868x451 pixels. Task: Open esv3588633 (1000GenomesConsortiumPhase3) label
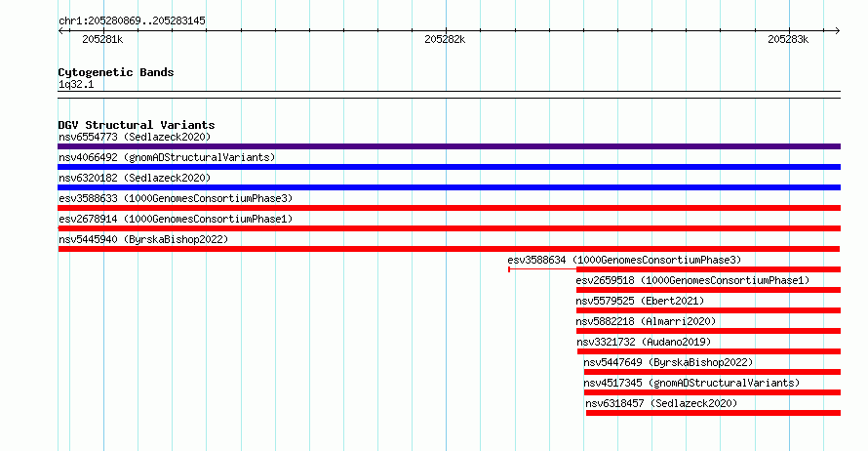[x=176, y=198]
